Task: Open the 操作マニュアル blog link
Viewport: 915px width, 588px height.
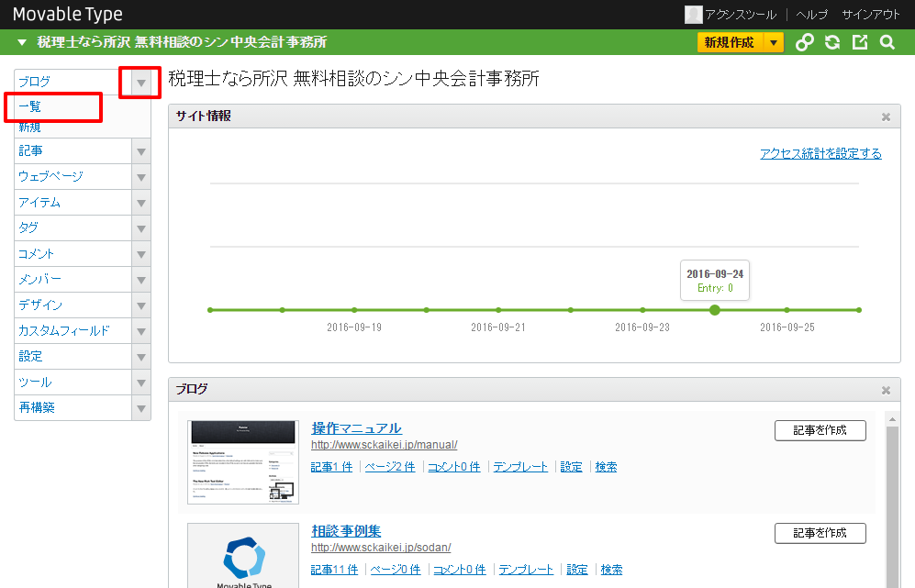Action: coord(356,428)
